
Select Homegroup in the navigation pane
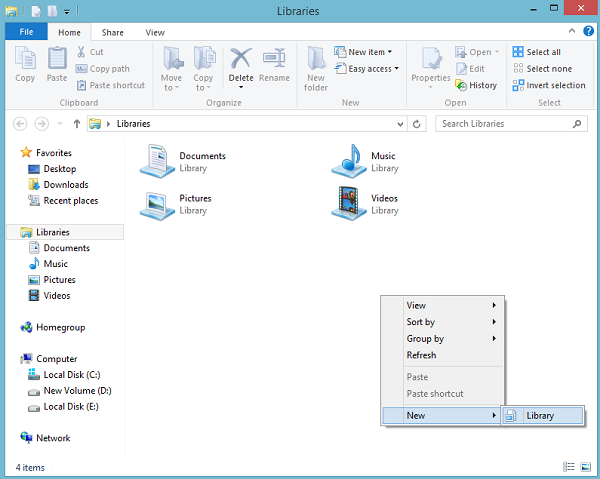click(x=53, y=327)
